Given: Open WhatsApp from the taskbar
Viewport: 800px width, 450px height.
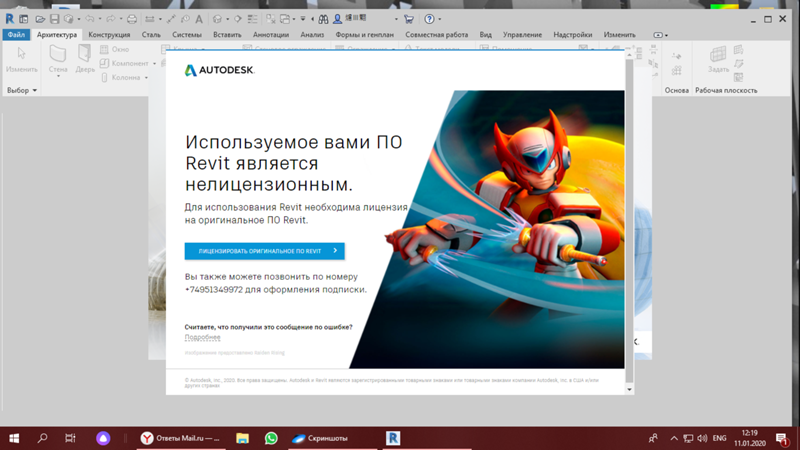Looking at the screenshot, I should pos(271,438).
